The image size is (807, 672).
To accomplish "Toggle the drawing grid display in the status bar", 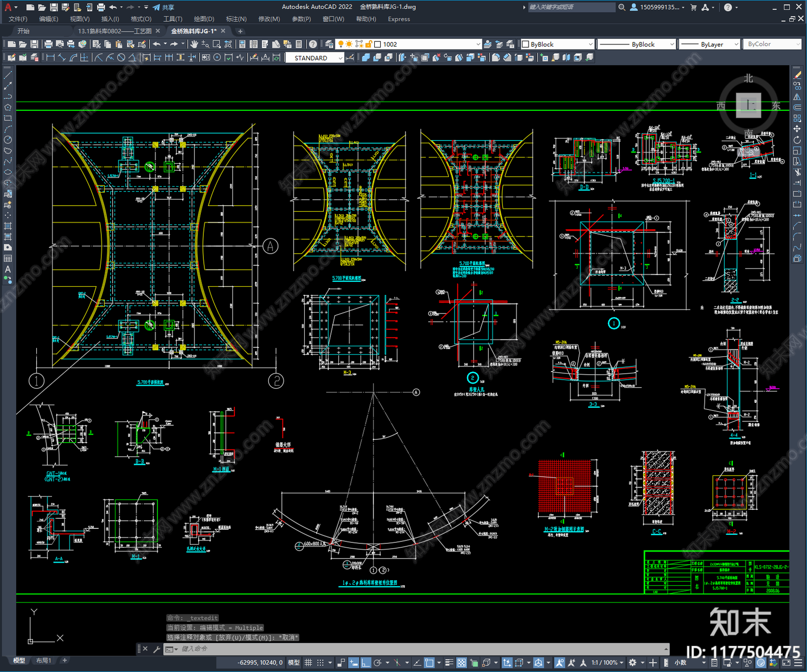I will pos(308,662).
